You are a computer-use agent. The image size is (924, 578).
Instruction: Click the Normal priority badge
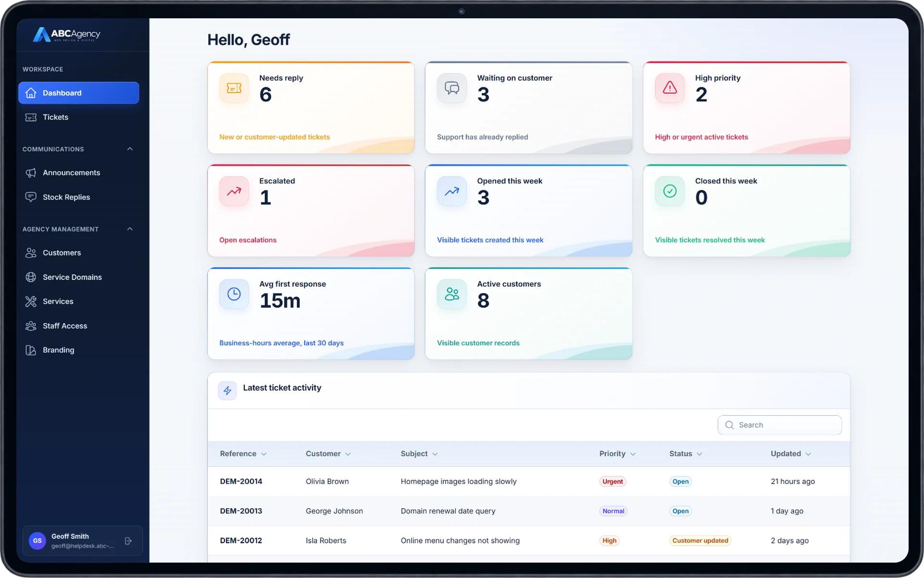click(613, 511)
